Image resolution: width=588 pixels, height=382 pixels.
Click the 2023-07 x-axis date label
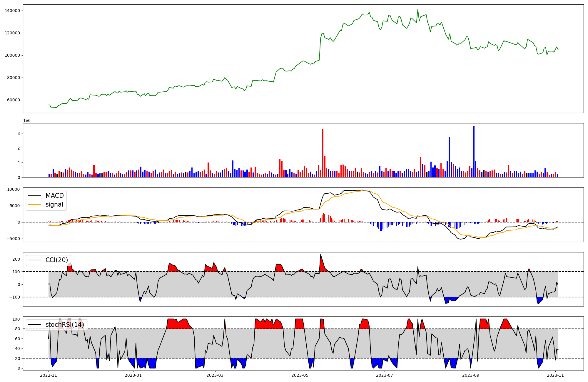tap(385, 375)
